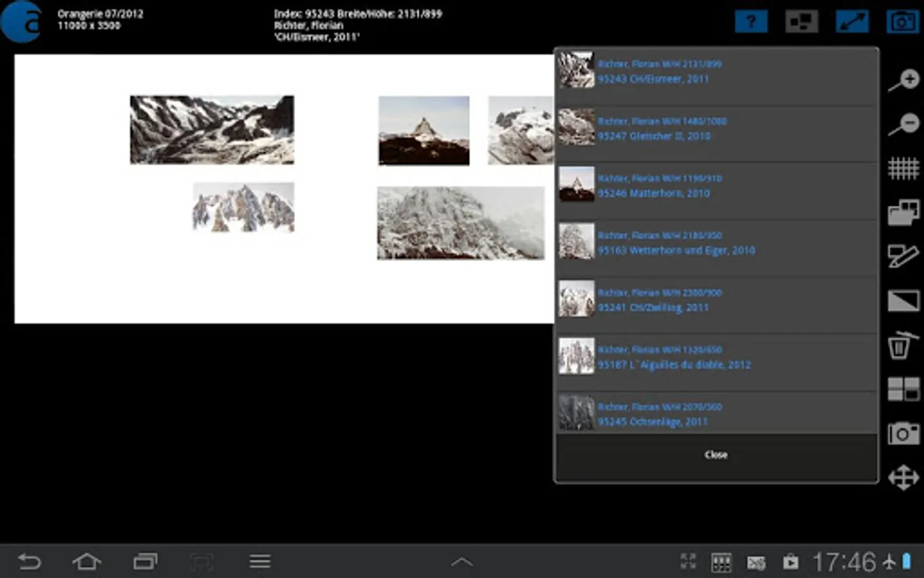Click the blue camera button top right

click(x=902, y=22)
